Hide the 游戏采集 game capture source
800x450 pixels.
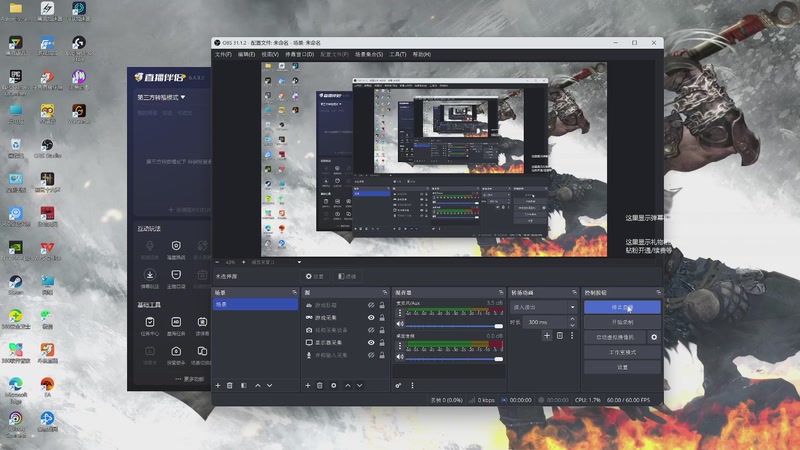(x=371, y=317)
